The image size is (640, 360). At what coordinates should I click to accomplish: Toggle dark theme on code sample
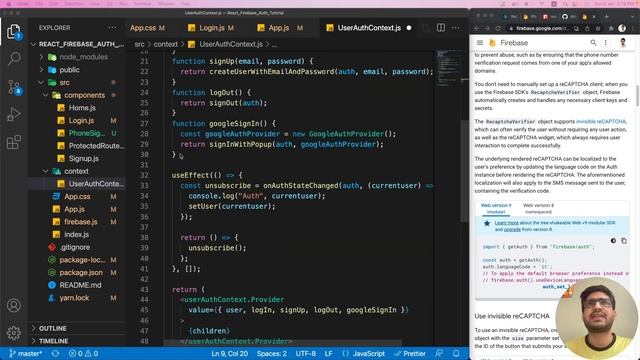point(613,241)
